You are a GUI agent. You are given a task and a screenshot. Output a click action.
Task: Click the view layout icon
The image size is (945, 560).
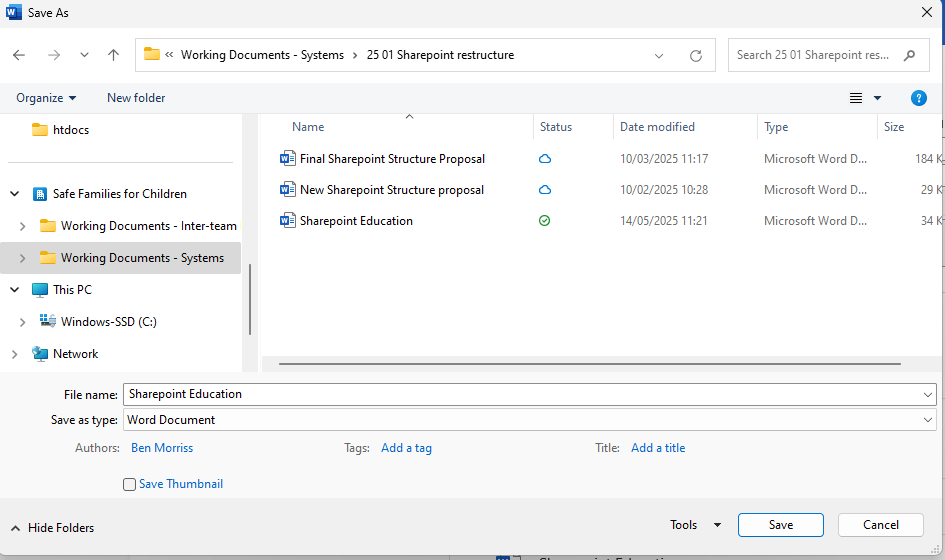point(856,98)
